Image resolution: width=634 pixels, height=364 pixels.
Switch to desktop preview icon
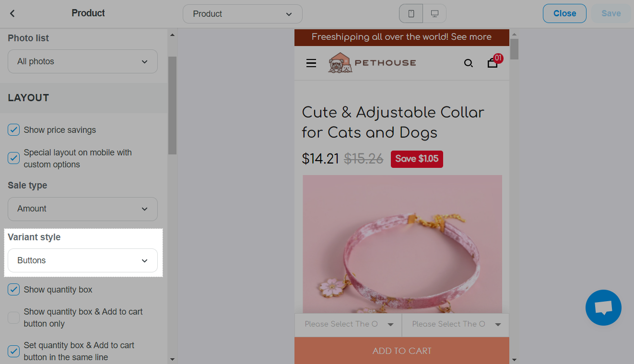[x=434, y=14]
